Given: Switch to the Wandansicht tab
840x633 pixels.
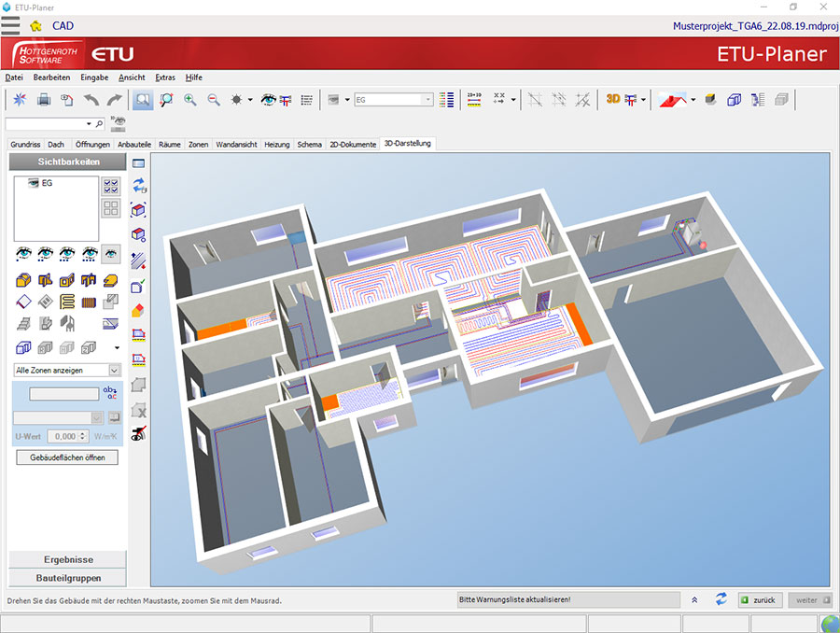Looking at the screenshot, I should [x=236, y=144].
